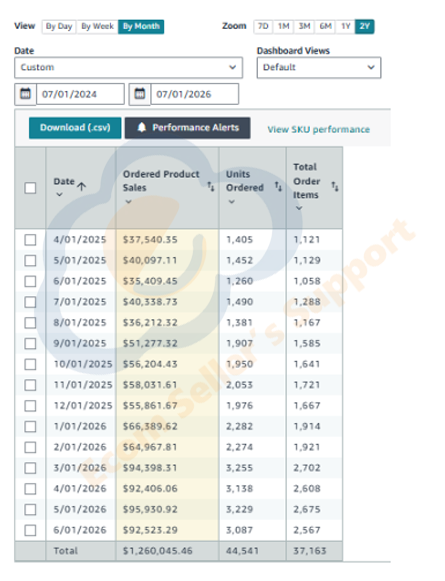Screen dimensions: 445x581
Task: Set zoom to 2Y
Action: (365, 26)
